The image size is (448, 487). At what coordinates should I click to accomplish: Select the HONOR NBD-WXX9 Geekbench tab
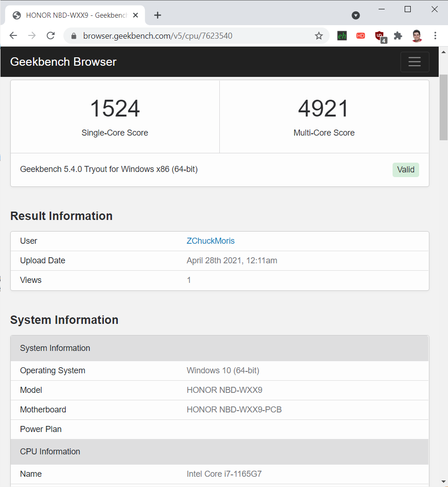pos(75,15)
